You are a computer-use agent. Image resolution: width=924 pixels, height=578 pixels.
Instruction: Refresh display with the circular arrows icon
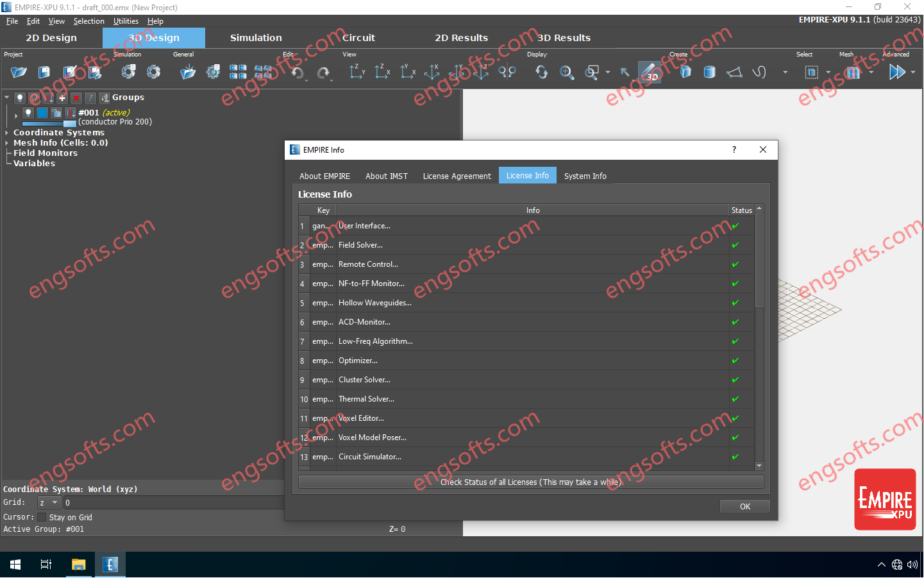coord(542,72)
